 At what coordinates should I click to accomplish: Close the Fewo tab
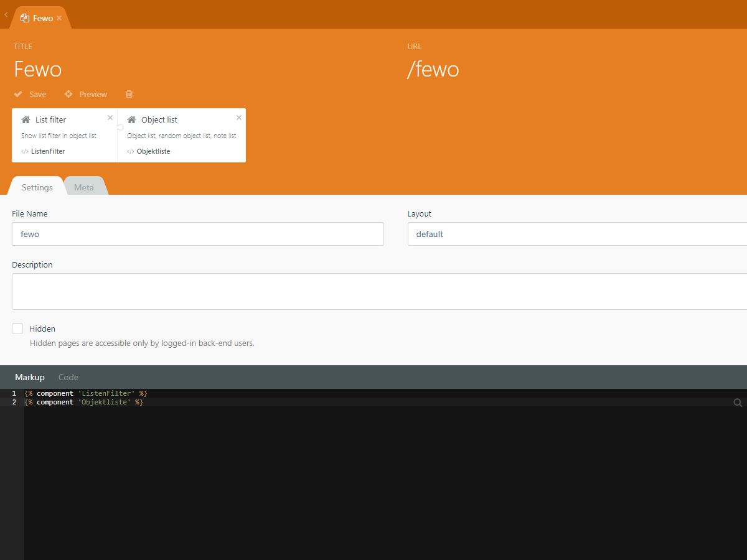(59, 18)
